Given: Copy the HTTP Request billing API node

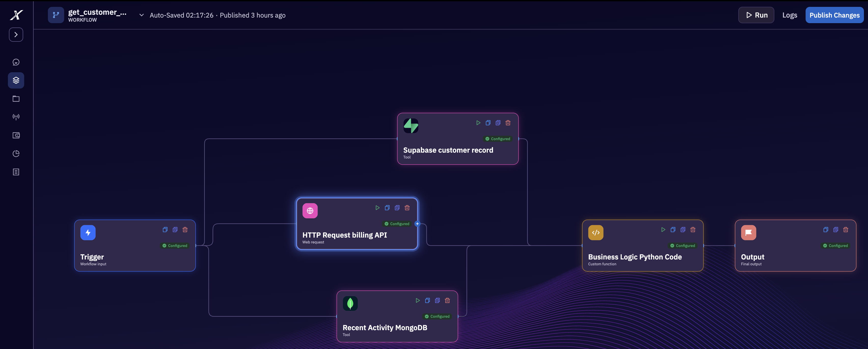Looking at the screenshot, I should pos(387,208).
